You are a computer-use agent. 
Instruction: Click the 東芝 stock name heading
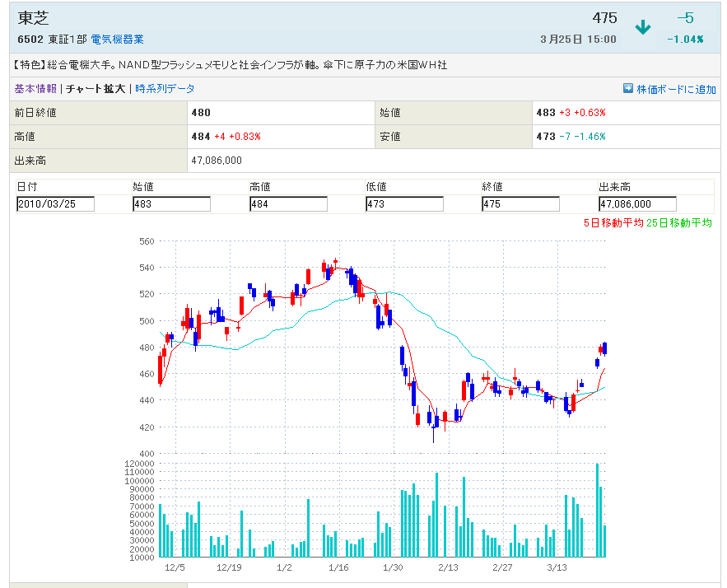[32, 18]
